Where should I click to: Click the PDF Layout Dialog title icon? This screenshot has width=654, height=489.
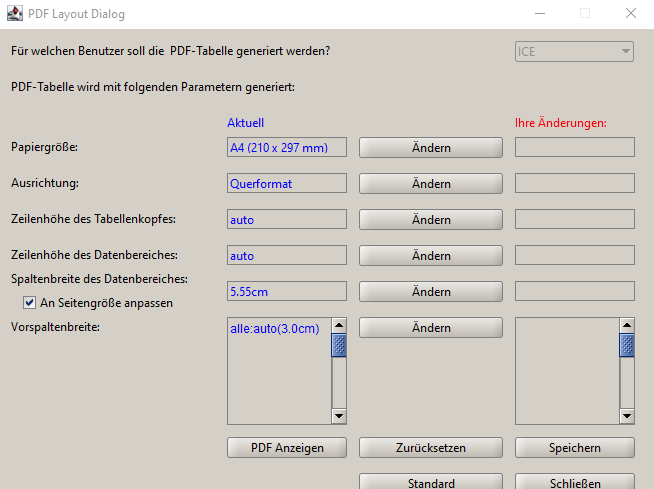(15, 14)
